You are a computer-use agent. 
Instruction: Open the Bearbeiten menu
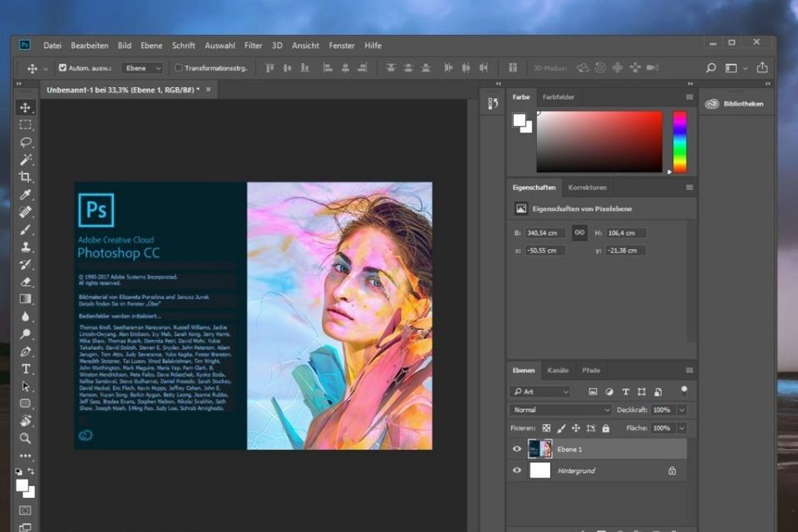click(90, 46)
